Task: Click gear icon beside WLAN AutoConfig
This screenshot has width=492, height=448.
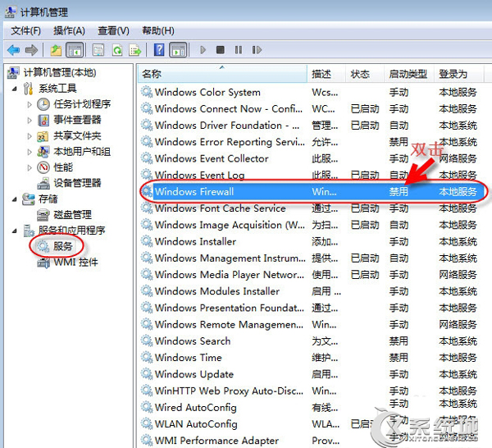Action: 147,424
